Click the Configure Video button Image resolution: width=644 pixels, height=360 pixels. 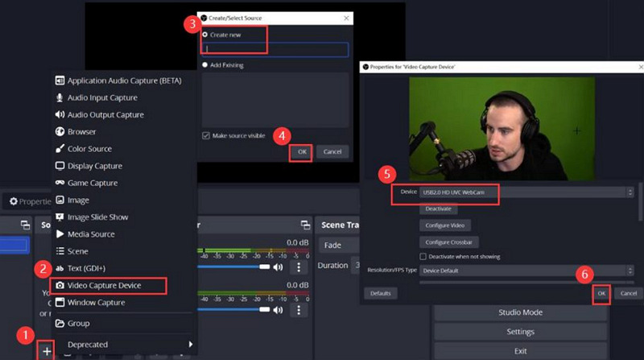point(444,225)
